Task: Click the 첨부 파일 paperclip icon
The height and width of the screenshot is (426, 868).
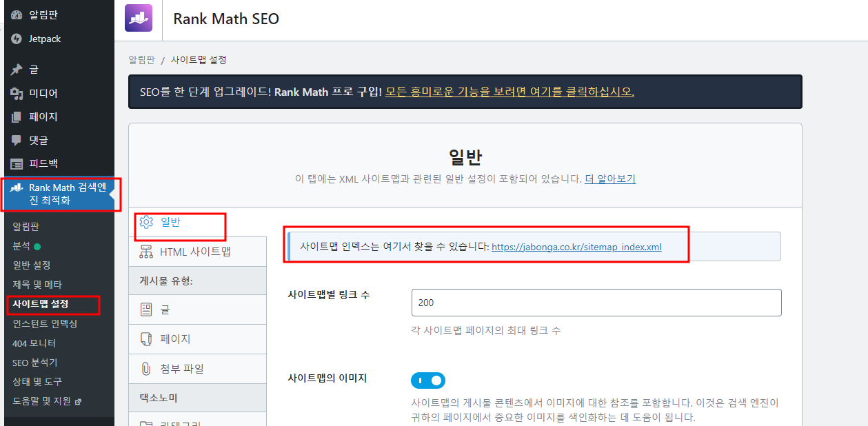Action: [x=146, y=369]
